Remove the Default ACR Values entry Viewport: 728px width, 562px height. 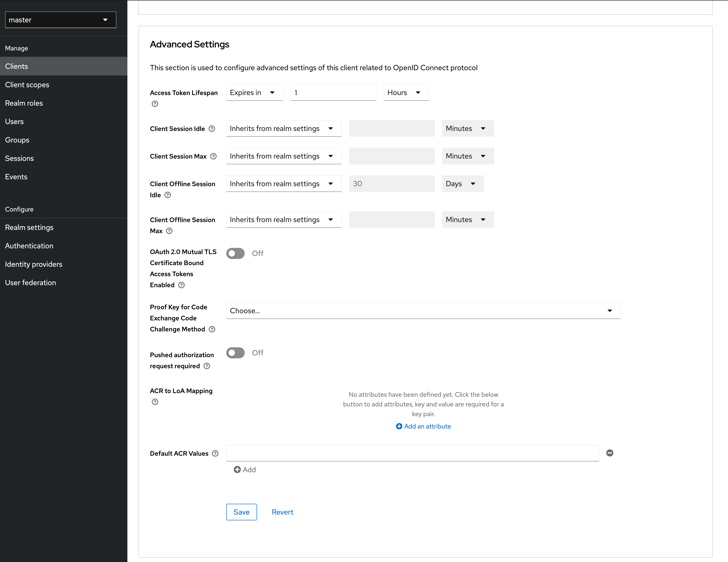click(610, 453)
